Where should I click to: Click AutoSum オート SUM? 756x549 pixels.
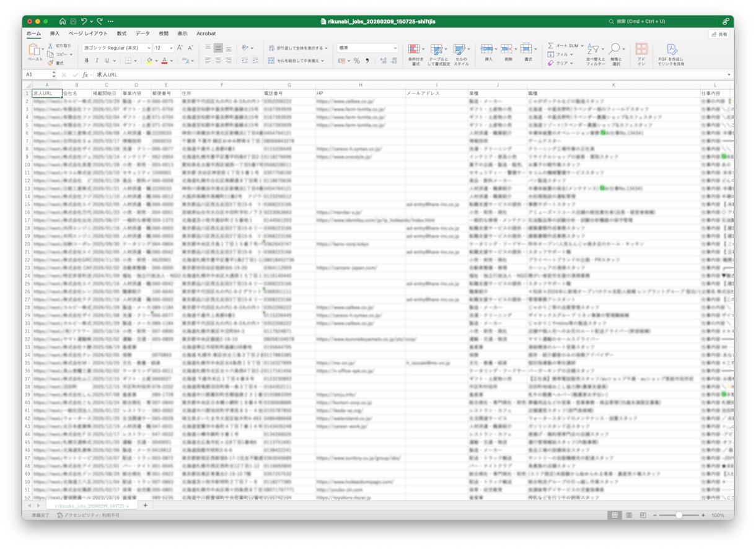click(x=565, y=46)
